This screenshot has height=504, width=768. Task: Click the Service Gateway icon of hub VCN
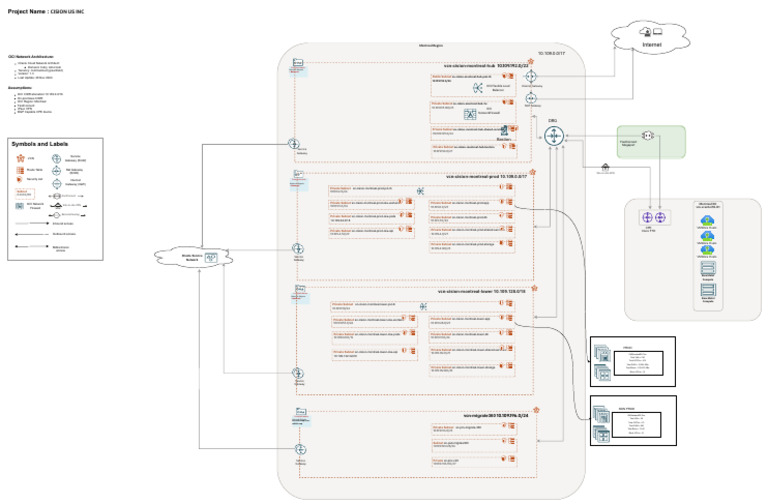pyautogui.click(x=293, y=144)
